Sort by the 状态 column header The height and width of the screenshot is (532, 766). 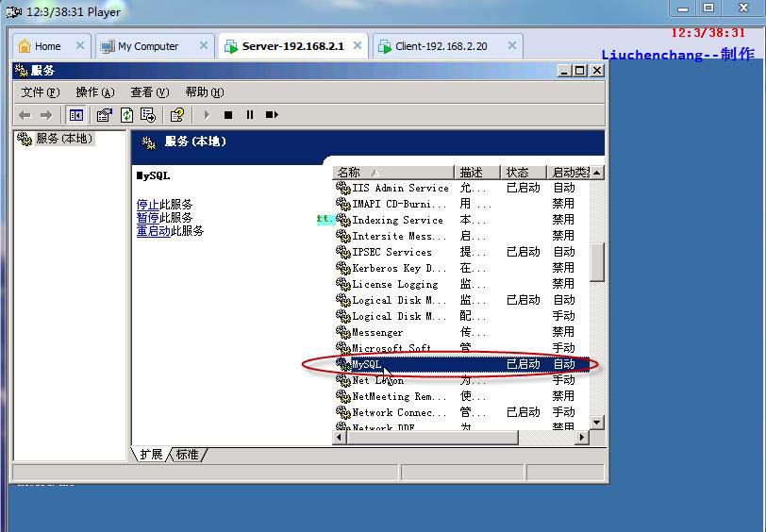point(523,173)
